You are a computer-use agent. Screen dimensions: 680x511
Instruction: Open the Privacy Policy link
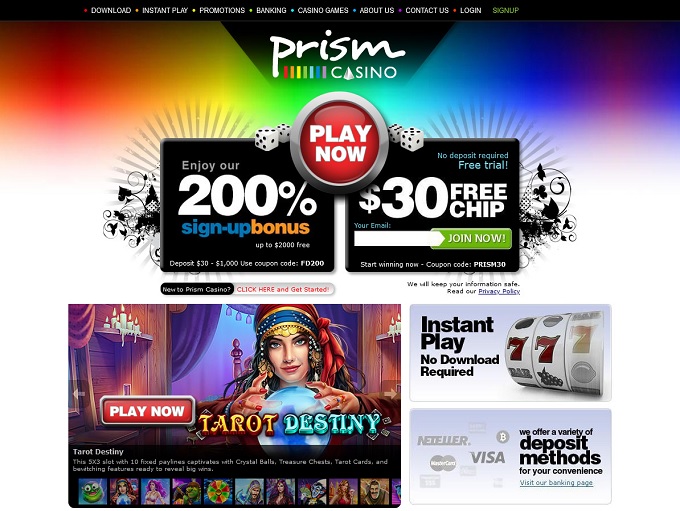coord(499,292)
